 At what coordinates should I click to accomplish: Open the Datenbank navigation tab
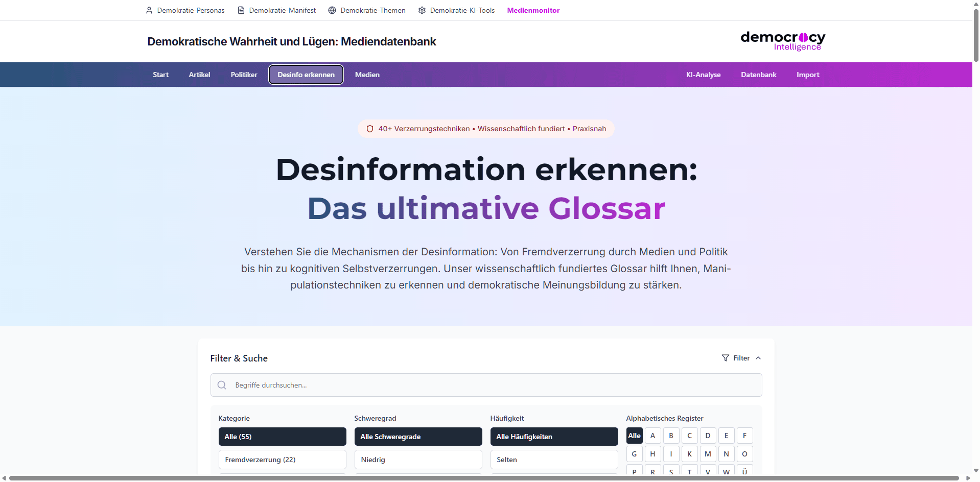[759, 75]
